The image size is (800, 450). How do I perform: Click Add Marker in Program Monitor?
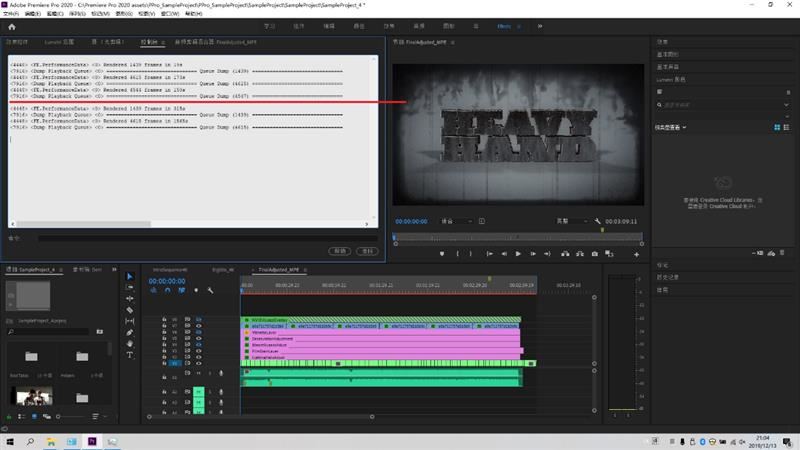click(442, 254)
